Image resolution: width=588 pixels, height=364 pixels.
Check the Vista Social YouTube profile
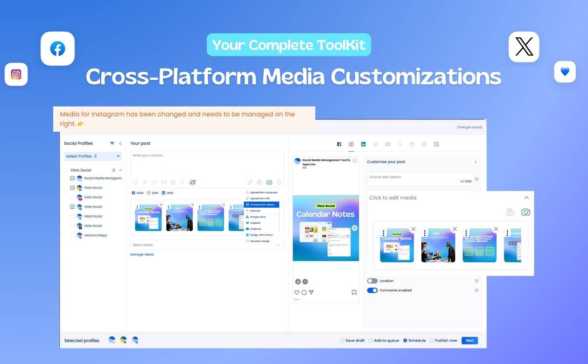72,197
